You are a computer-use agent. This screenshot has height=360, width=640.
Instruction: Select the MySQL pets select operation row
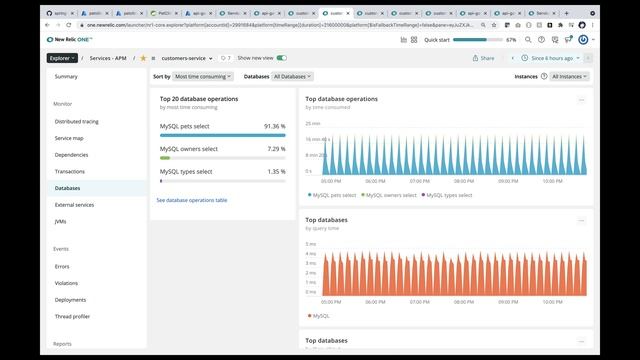(223, 130)
